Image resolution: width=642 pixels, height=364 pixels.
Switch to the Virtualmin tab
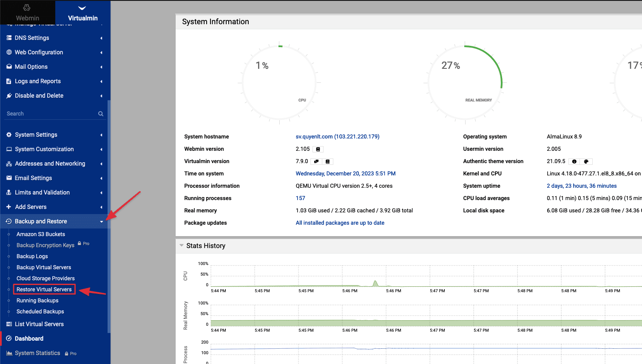pos(82,13)
